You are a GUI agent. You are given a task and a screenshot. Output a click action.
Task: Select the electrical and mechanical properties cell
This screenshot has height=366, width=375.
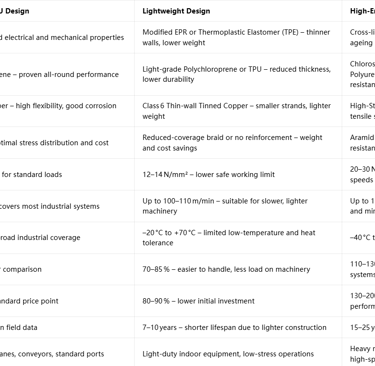67,37
